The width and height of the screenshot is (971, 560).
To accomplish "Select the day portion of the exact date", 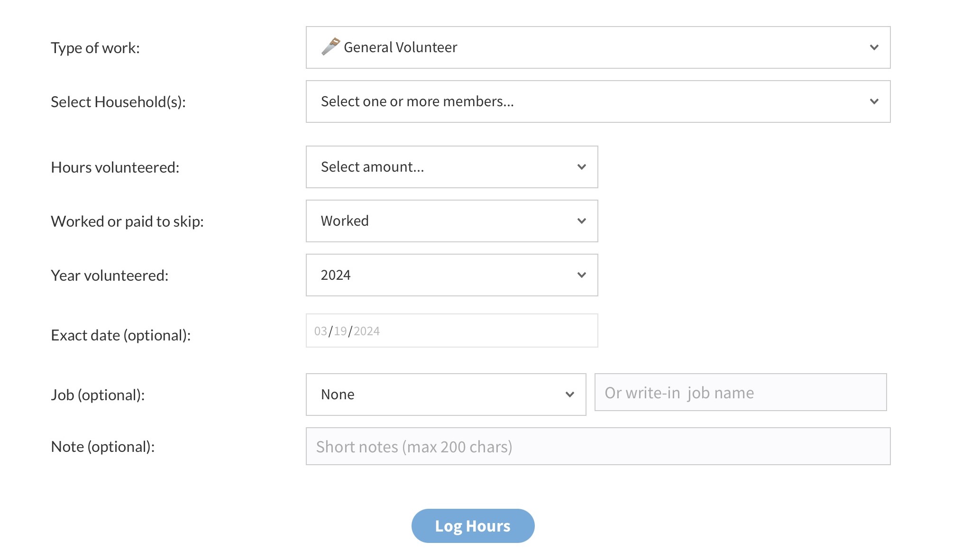I will coord(340,331).
